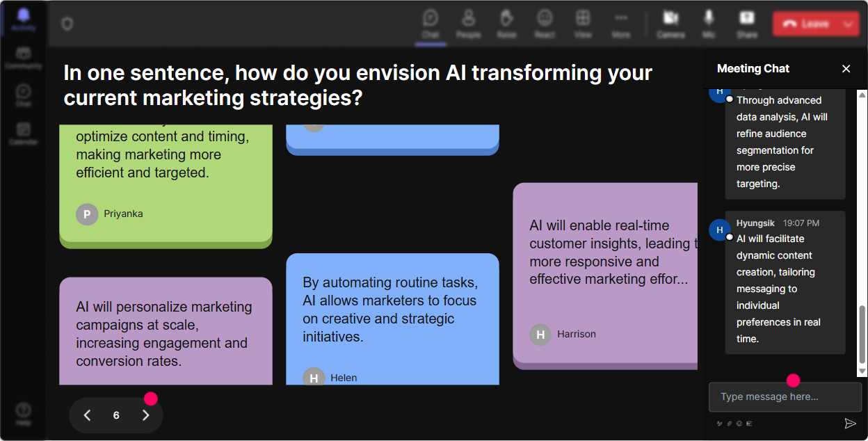The width and height of the screenshot is (868, 441).
Task: Open the Chat section in the left sidebar
Action: [24, 96]
